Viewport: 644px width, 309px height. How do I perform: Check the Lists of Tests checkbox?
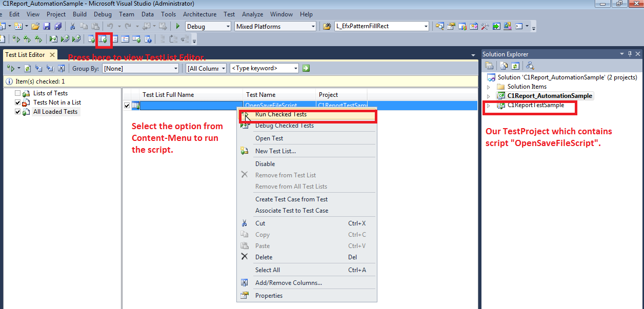click(x=18, y=93)
